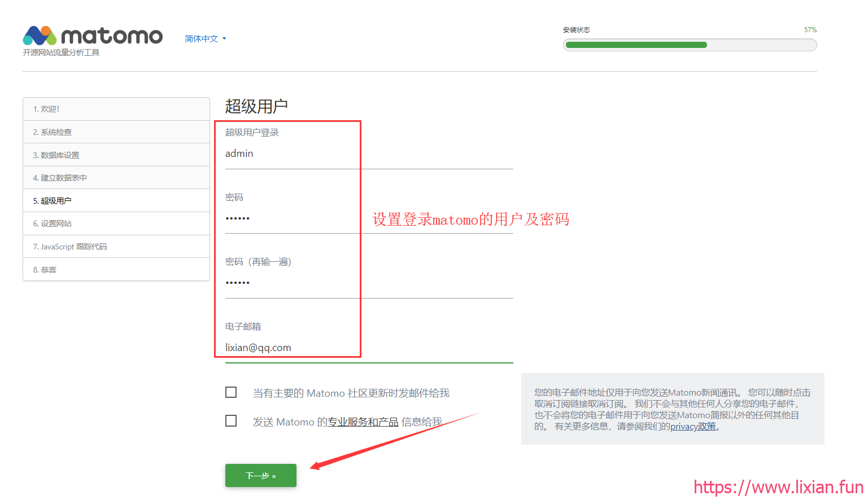The width and height of the screenshot is (868, 500).
Task: Select step 5. 超级用户 in sidebar
Action: pos(116,201)
